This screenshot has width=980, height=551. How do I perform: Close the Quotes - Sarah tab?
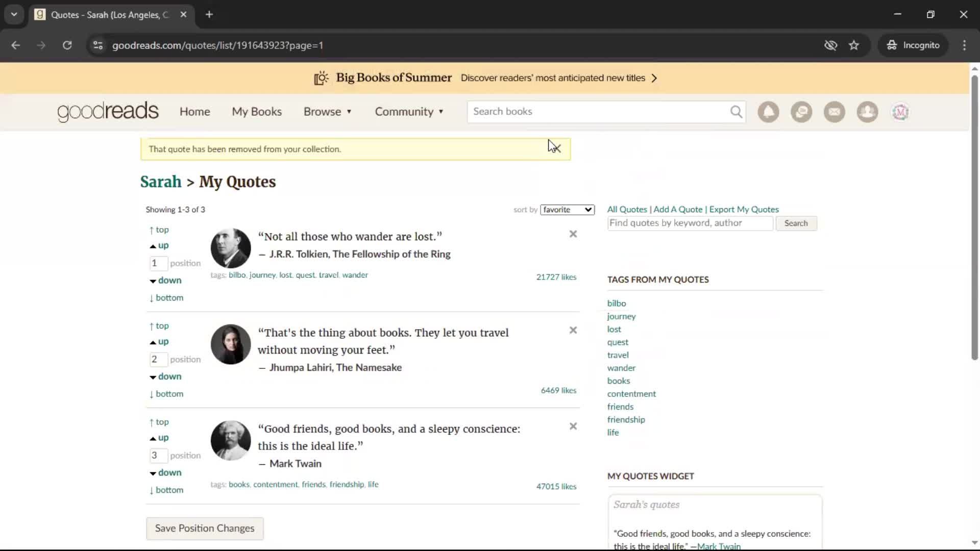183,14
